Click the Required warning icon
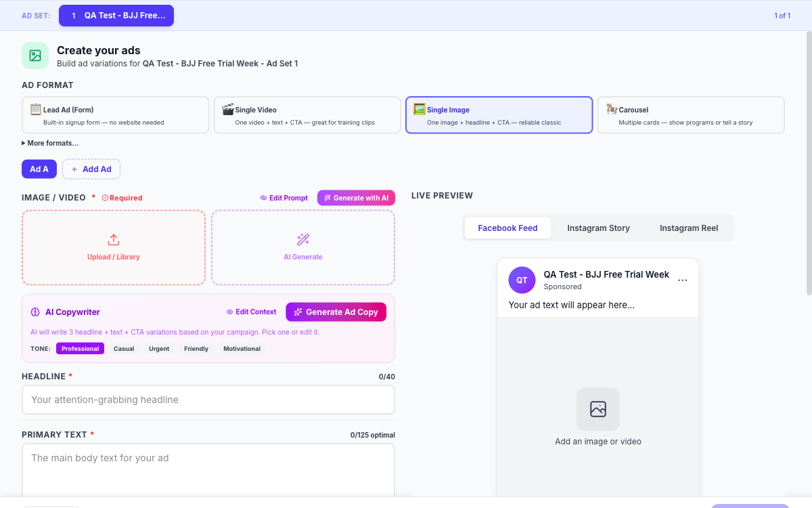Image resolution: width=812 pixels, height=508 pixels. pos(105,198)
